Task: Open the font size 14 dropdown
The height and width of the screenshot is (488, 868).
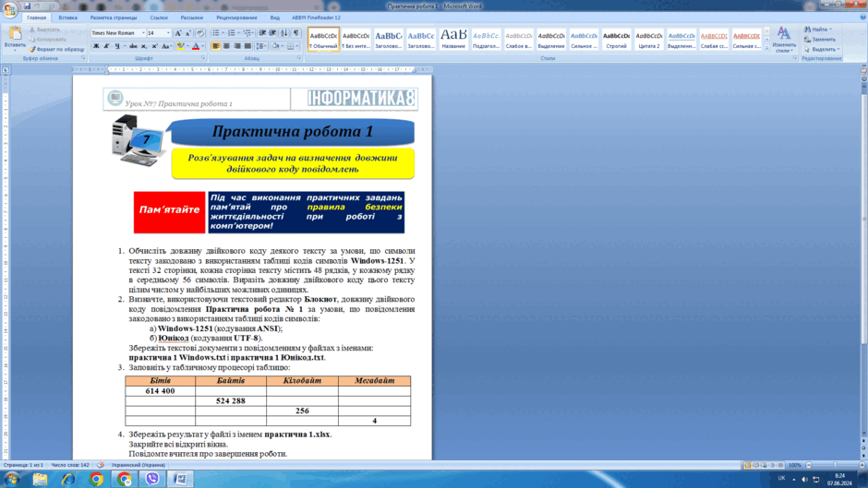Action: [x=168, y=33]
